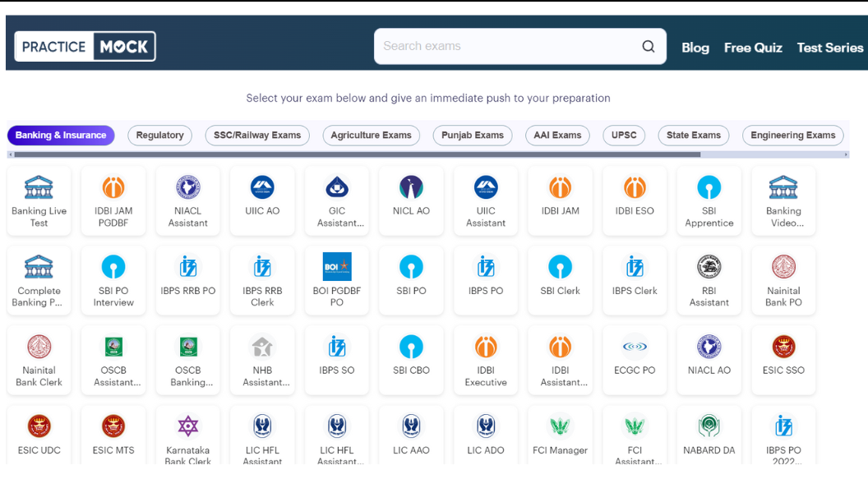Choose the ESIC MTS exam icon
This screenshot has height=488, width=868.
[x=113, y=426]
